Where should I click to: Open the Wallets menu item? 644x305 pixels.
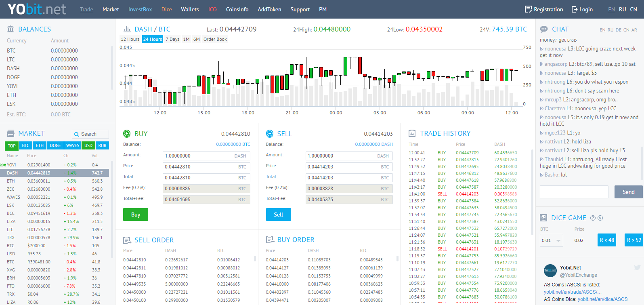pyautogui.click(x=190, y=9)
